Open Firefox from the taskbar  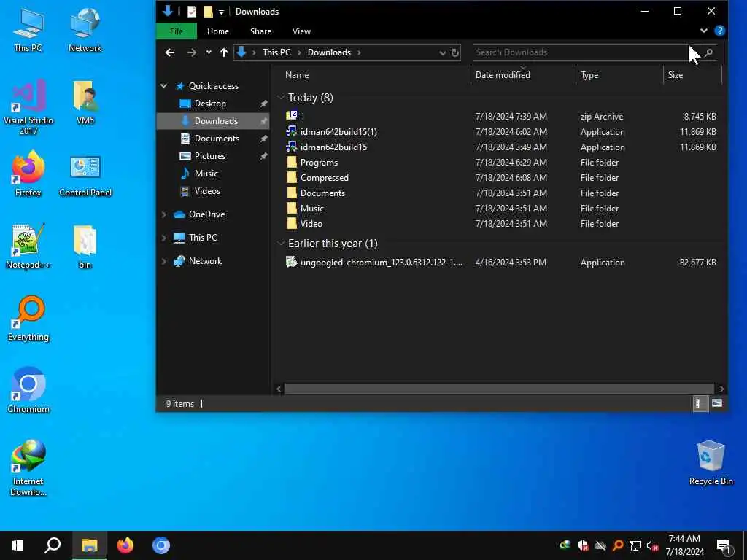coord(125,545)
